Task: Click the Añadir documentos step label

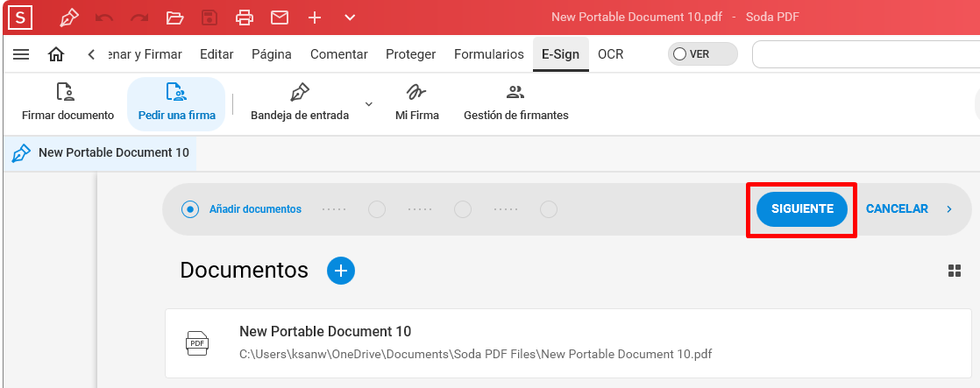Action: [255, 209]
